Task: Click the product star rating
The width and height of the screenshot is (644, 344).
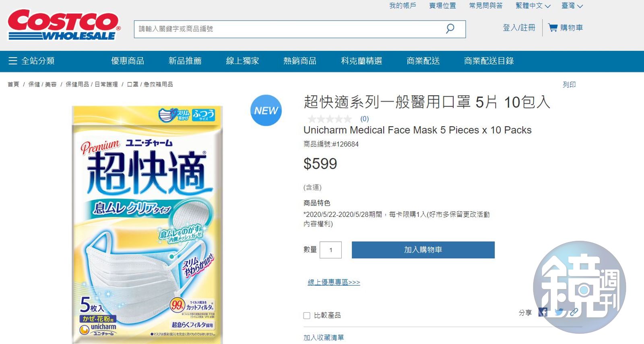Action: (x=330, y=119)
